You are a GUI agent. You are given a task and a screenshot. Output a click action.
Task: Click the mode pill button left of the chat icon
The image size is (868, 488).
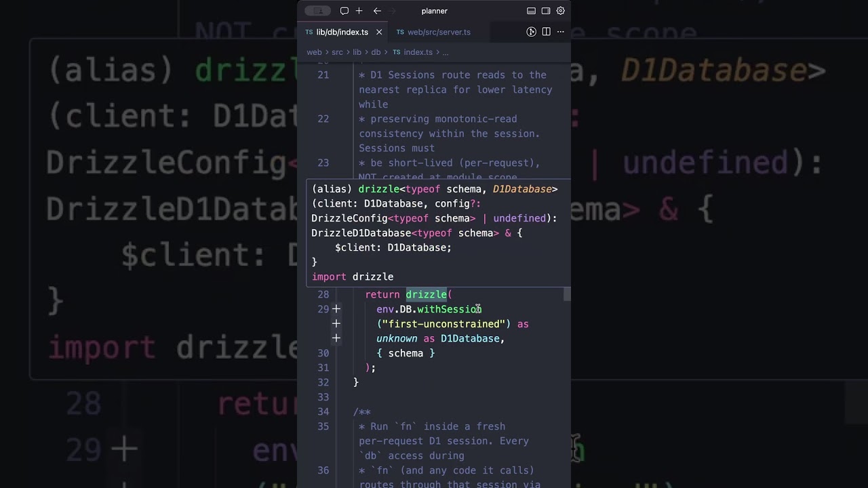(317, 11)
